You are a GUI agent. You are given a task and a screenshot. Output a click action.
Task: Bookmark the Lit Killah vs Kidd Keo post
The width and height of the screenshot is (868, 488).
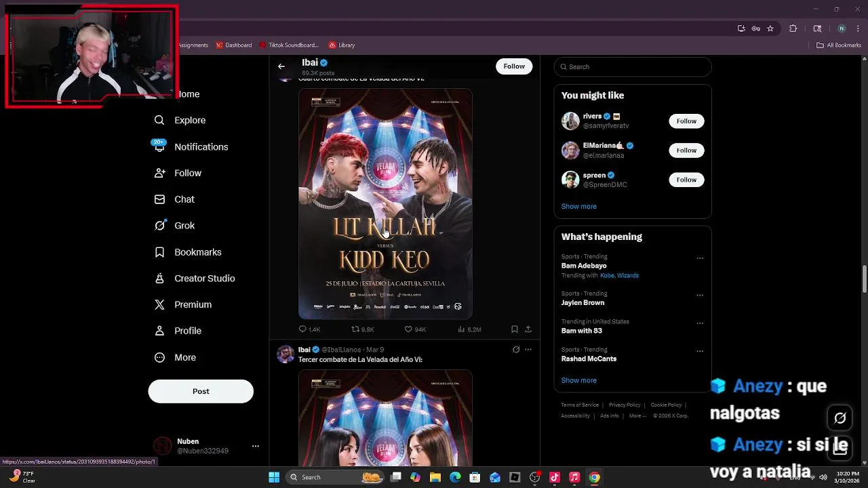[514, 329]
